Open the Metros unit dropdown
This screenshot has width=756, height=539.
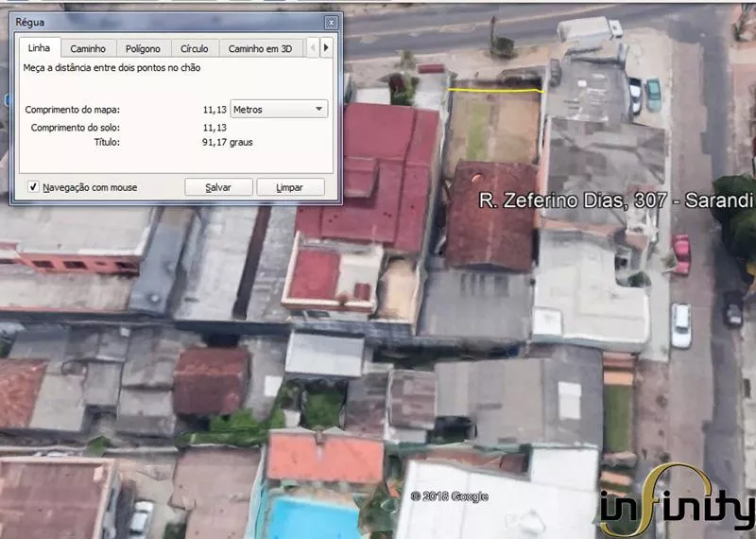(279, 110)
